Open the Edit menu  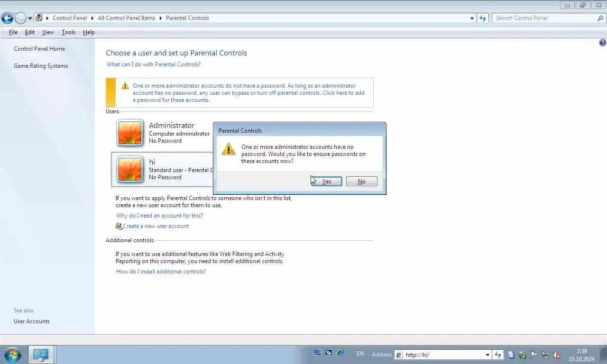(x=30, y=32)
